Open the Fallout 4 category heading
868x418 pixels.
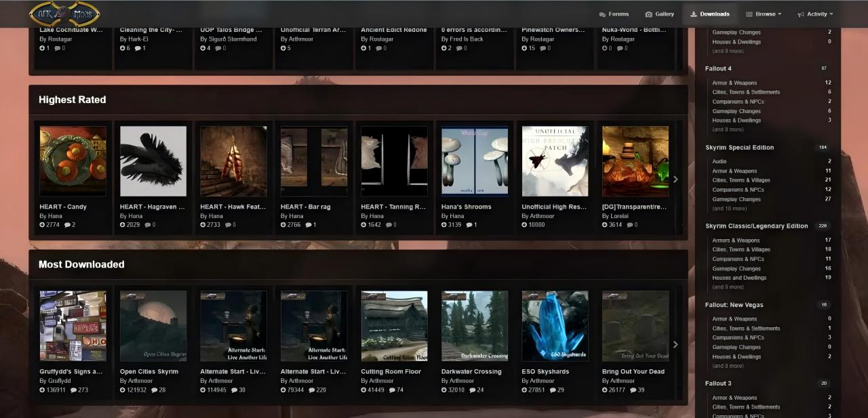coord(718,68)
